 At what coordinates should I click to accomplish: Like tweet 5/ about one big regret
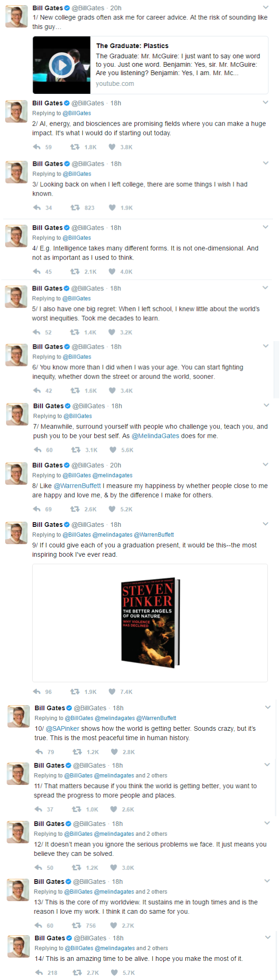click(112, 332)
